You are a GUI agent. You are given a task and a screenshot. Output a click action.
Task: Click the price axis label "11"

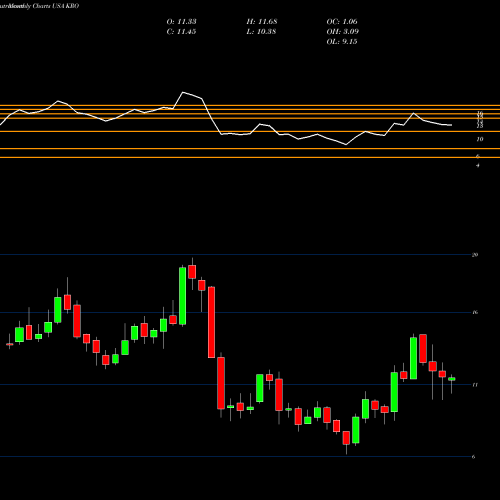click(475, 385)
